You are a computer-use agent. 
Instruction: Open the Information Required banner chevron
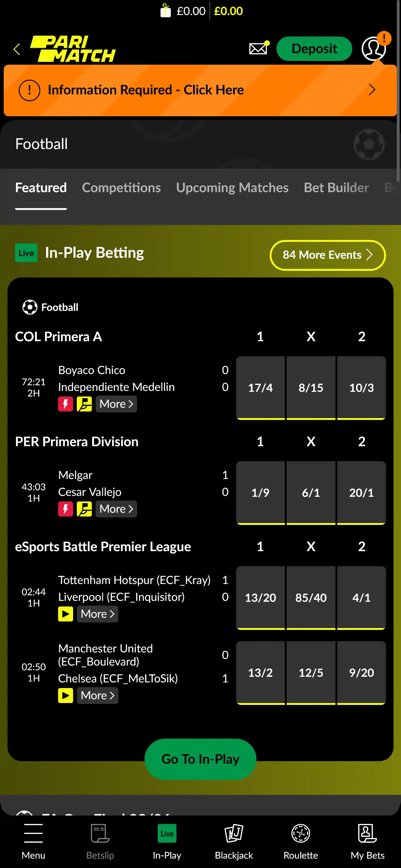point(372,90)
